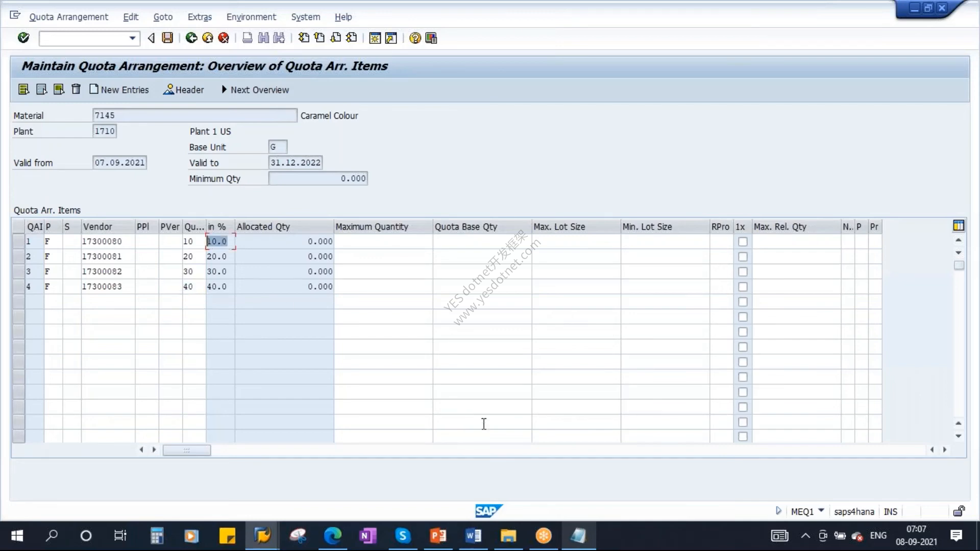
Task: Open the table configuration settings icon
Action: [x=959, y=226]
